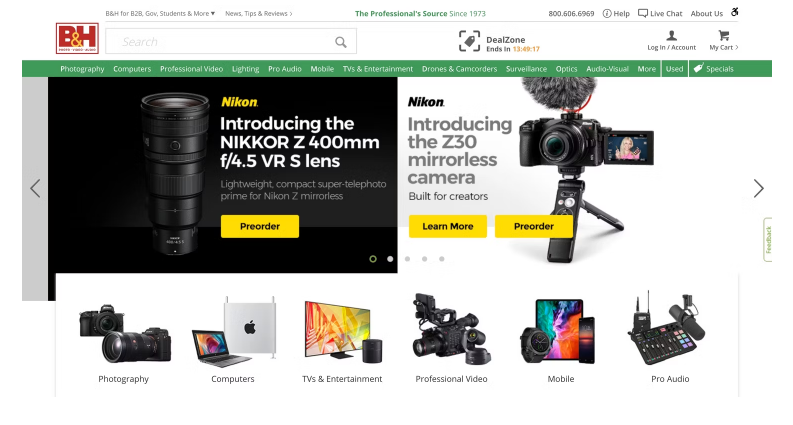
Task: Open News, Tips & Reviews link
Action: coord(258,14)
